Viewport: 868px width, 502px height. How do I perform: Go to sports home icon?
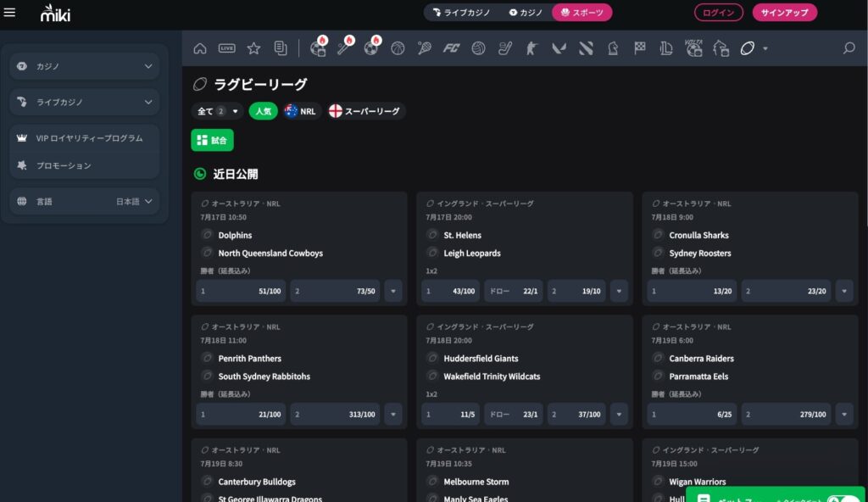[x=200, y=48]
